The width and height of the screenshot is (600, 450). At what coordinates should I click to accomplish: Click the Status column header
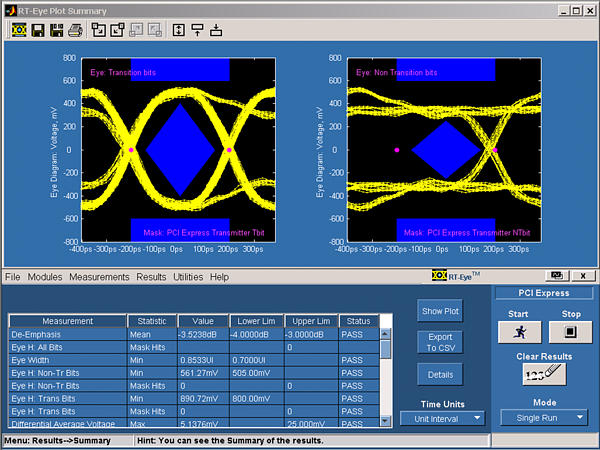point(359,321)
